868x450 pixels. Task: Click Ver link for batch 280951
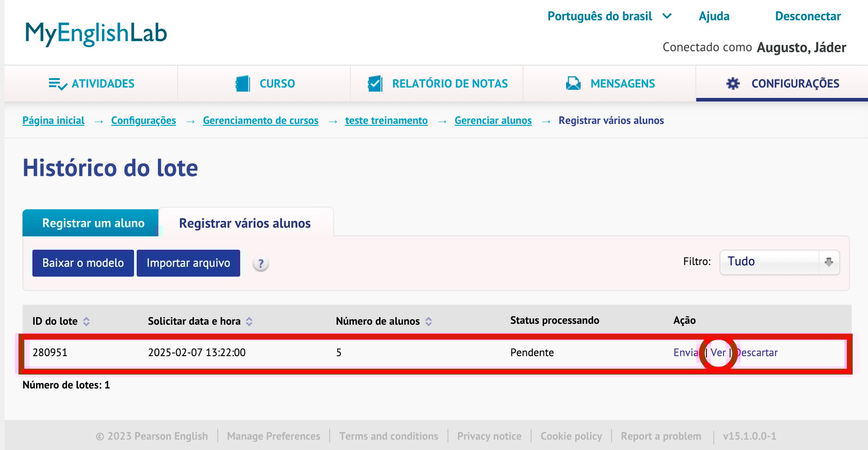(x=718, y=353)
